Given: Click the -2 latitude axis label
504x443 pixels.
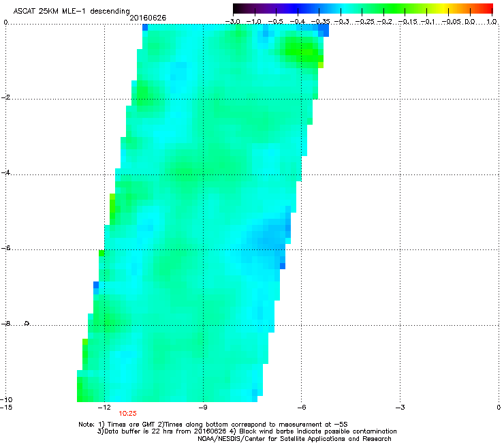Looking at the screenshot, I should click(x=5, y=97).
